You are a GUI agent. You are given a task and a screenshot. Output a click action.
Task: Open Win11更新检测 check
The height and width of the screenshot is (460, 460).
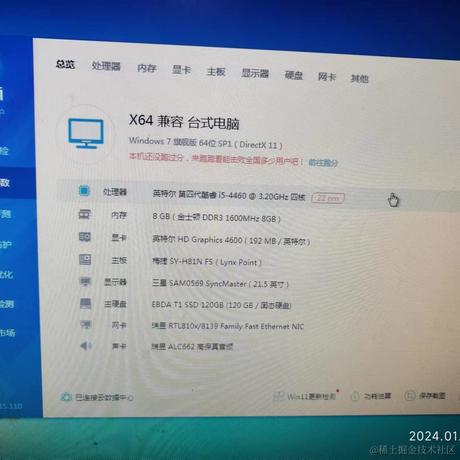pyautogui.click(x=305, y=396)
